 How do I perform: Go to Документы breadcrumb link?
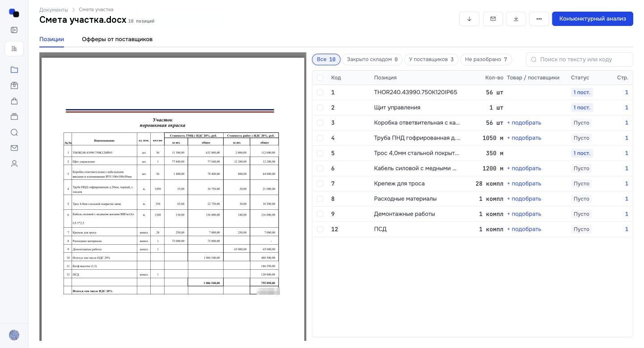point(54,10)
